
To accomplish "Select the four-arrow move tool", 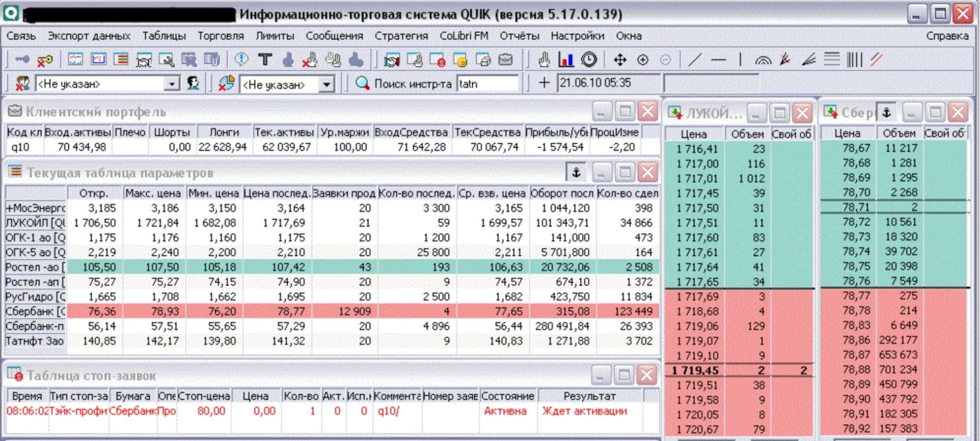I will [620, 60].
